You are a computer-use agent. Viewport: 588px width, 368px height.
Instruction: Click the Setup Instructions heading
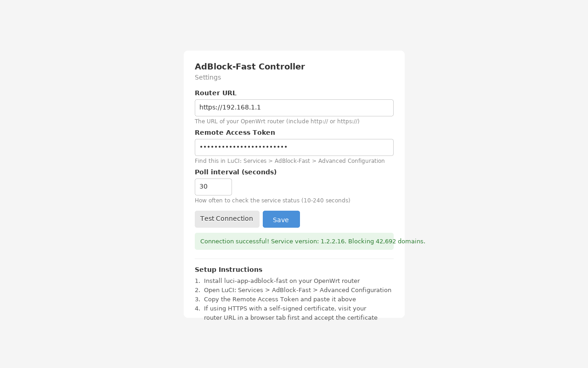(228, 270)
